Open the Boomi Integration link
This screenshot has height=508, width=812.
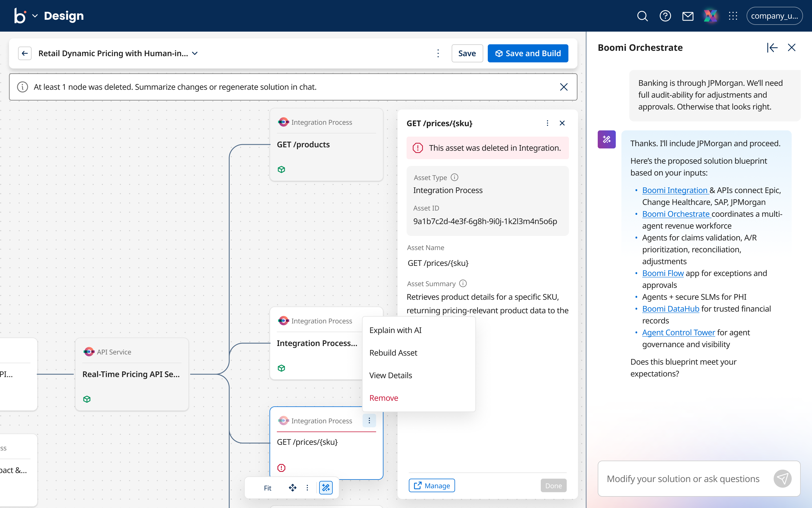(675, 190)
